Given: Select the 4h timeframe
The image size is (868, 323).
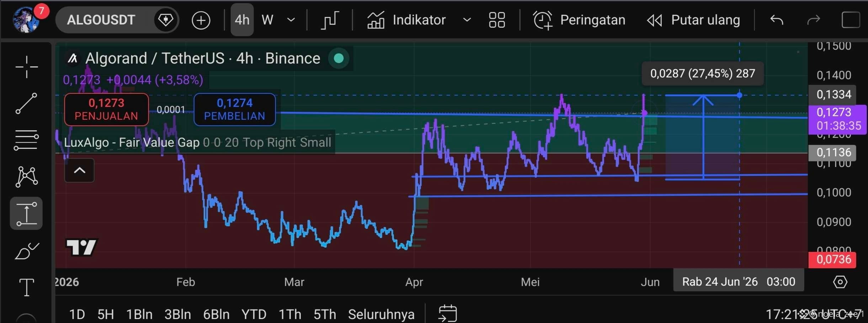Looking at the screenshot, I should [x=242, y=20].
